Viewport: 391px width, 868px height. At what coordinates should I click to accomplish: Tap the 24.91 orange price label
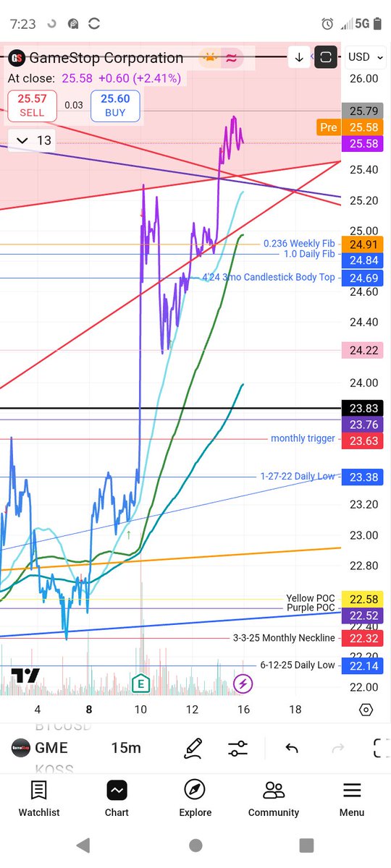coord(363,244)
